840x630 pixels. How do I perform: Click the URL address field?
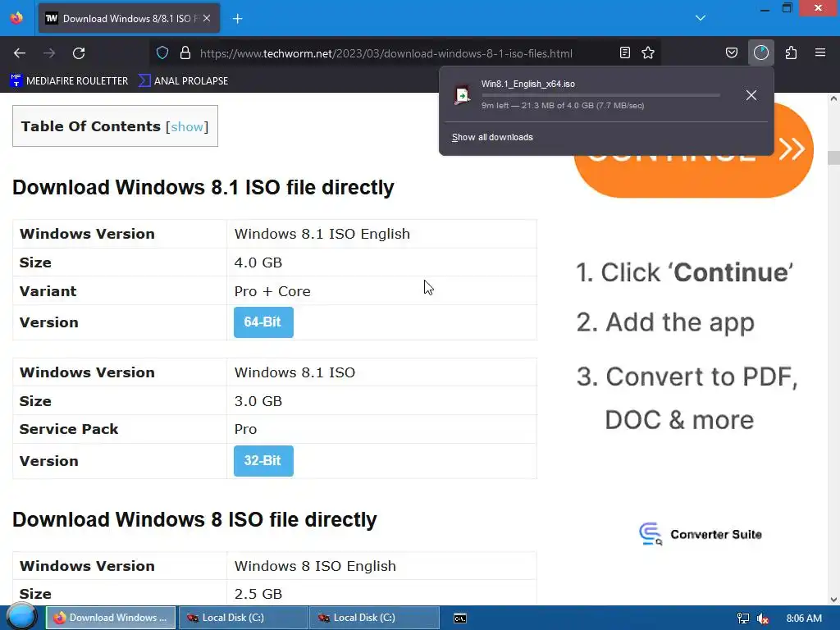pos(386,53)
